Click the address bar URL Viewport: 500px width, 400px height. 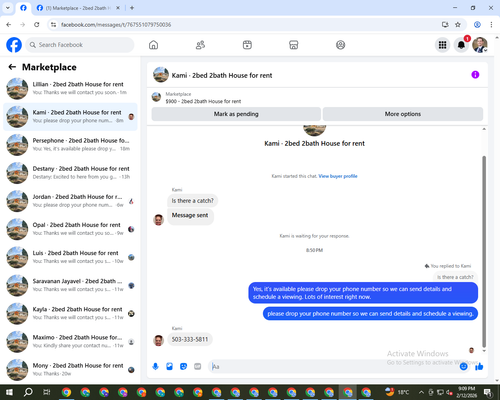click(116, 25)
